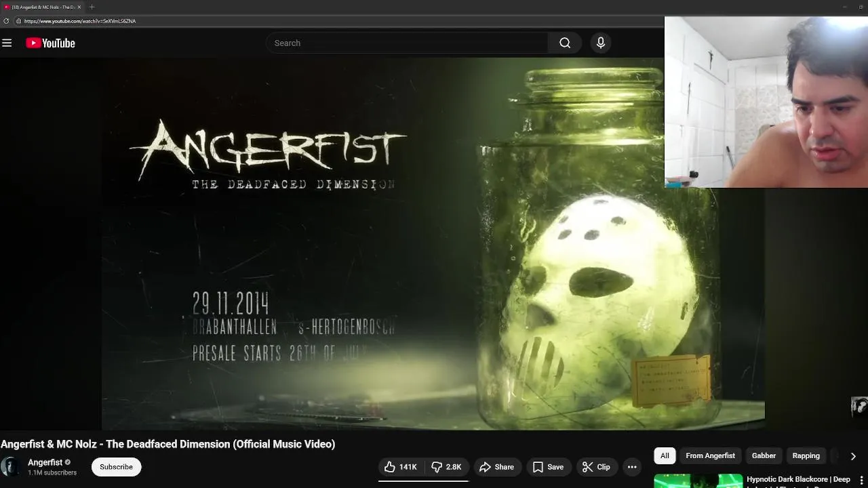Click the magnifier search button
The height and width of the screenshot is (488, 868).
[565, 43]
